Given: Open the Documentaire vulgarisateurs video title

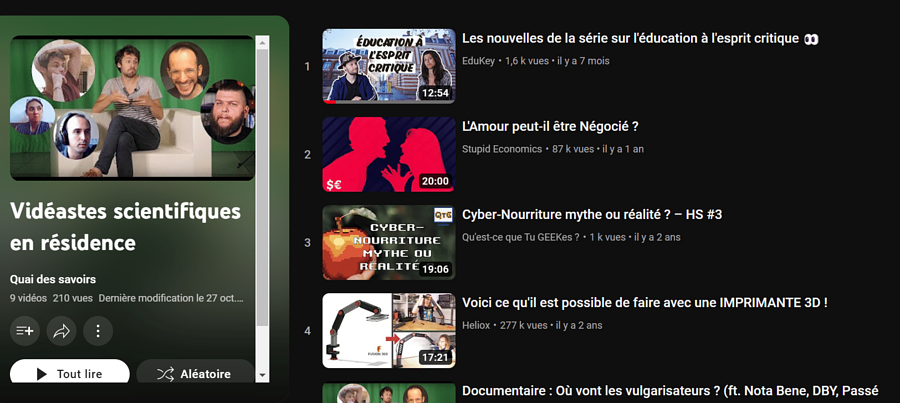Looking at the screenshot, I should [672, 391].
